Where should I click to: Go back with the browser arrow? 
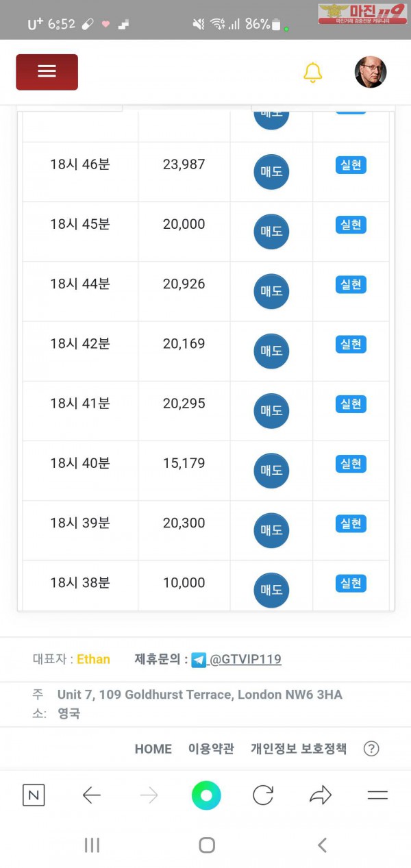(91, 795)
